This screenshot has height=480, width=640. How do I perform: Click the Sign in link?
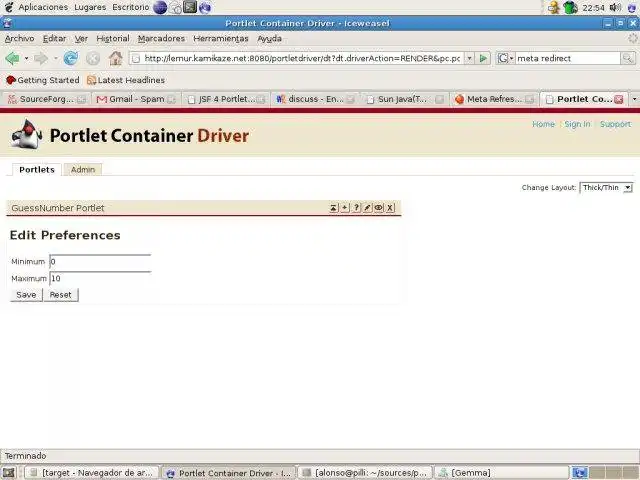[x=577, y=124]
